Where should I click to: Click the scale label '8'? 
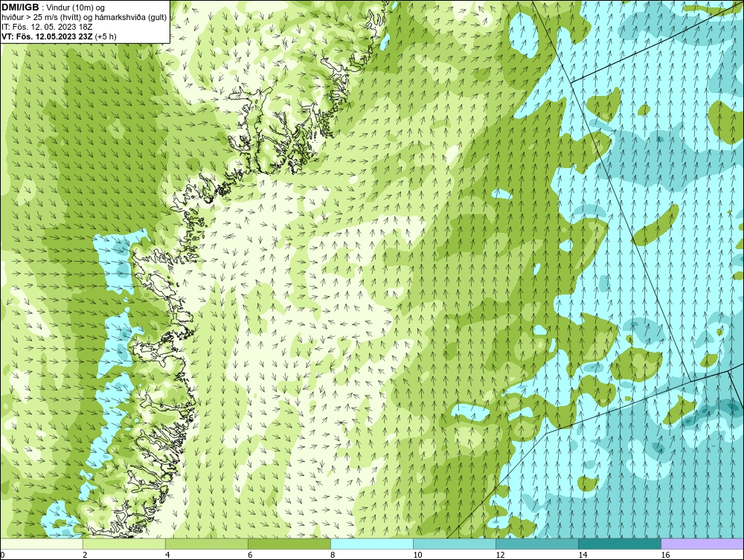[x=333, y=555]
